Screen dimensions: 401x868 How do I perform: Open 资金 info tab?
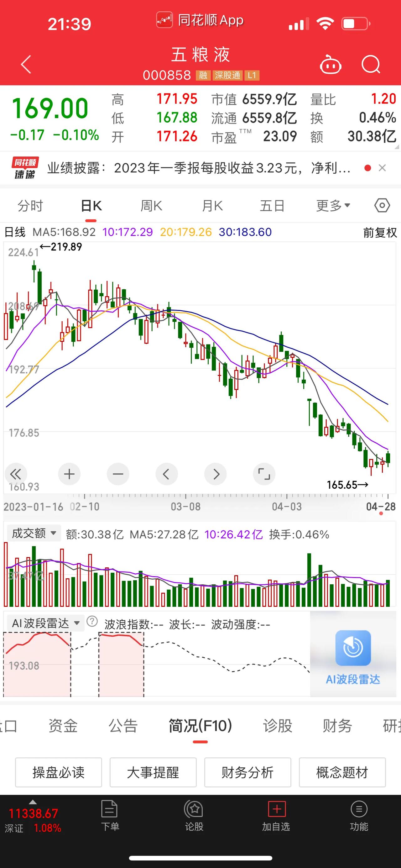pos(63,725)
